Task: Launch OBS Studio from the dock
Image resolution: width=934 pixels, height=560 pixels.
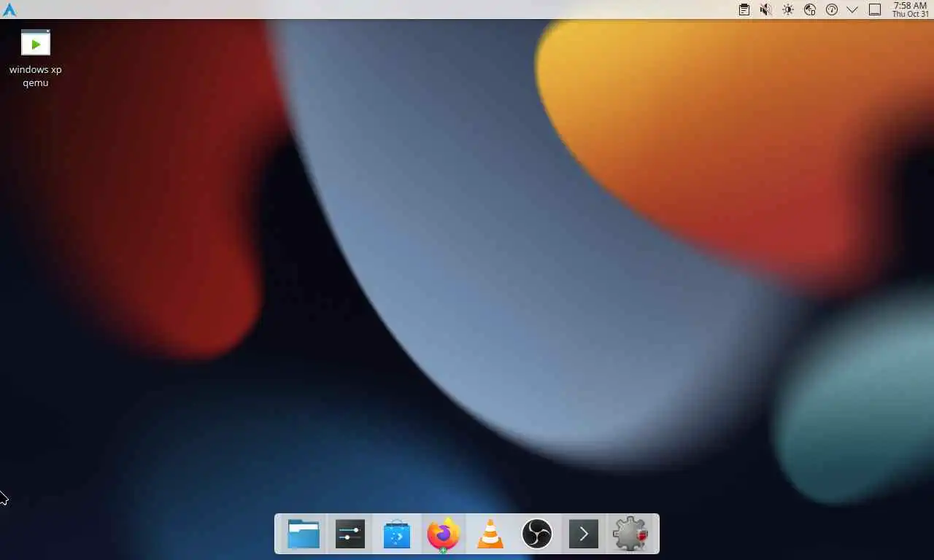Action: coord(537,534)
